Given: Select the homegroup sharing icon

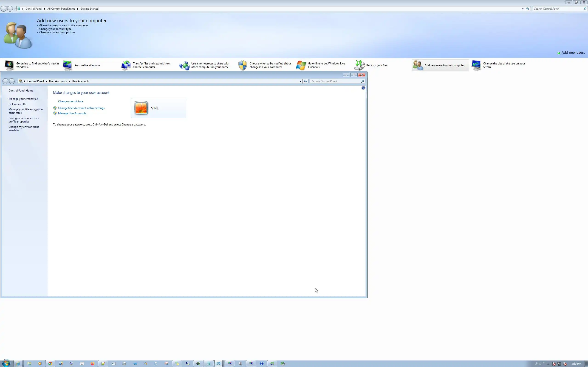Looking at the screenshot, I should point(184,65).
